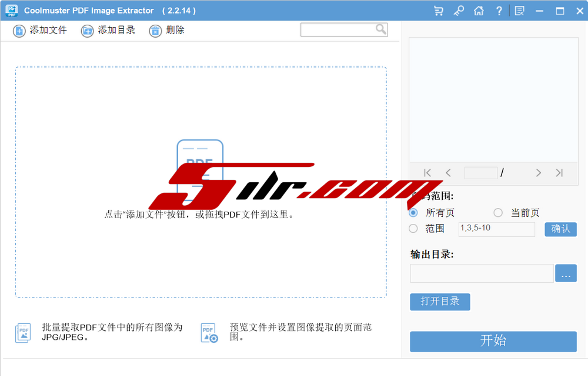Click 添加目录 to add a folder
The image size is (588, 378).
[x=108, y=31]
